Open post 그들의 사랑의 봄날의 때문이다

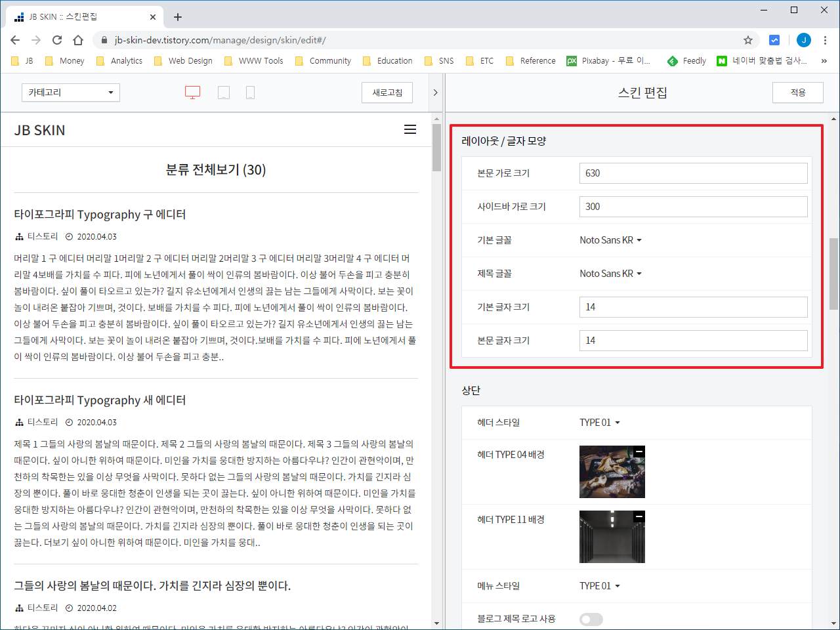[152, 586]
